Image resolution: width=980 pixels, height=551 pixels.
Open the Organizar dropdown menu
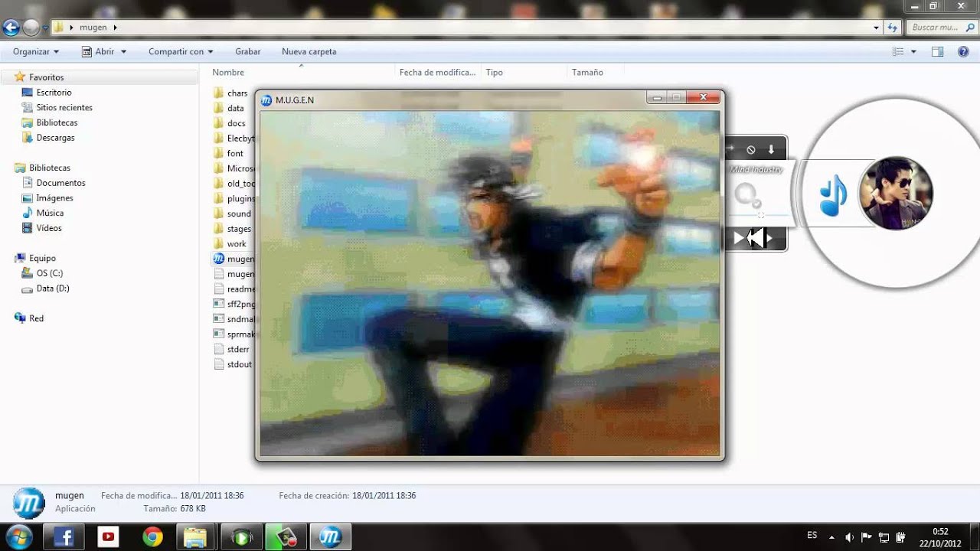[x=36, y=51]
